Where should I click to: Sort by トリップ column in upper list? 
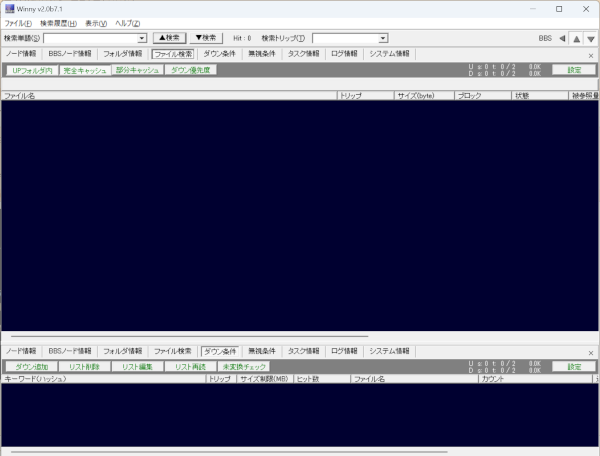tap(366, 96)
